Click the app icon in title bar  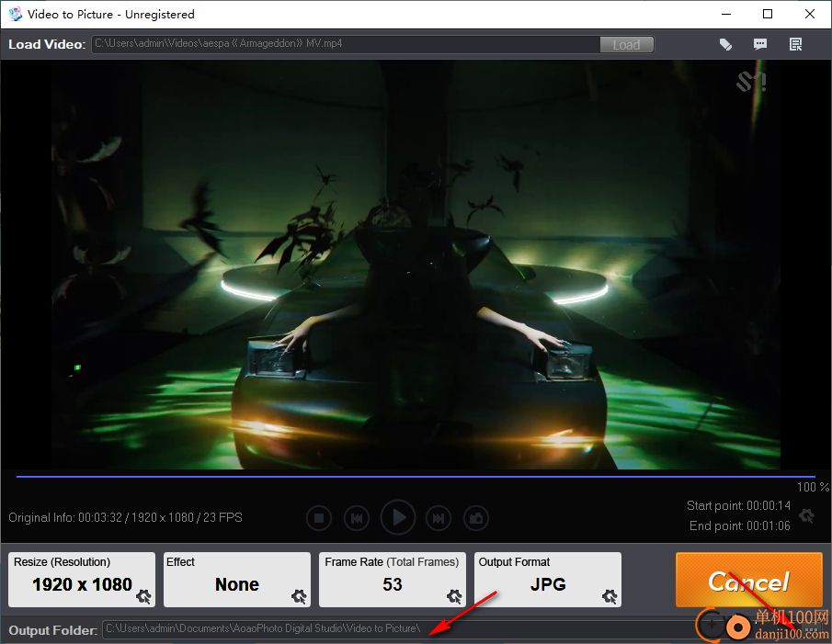pos(16,14)
